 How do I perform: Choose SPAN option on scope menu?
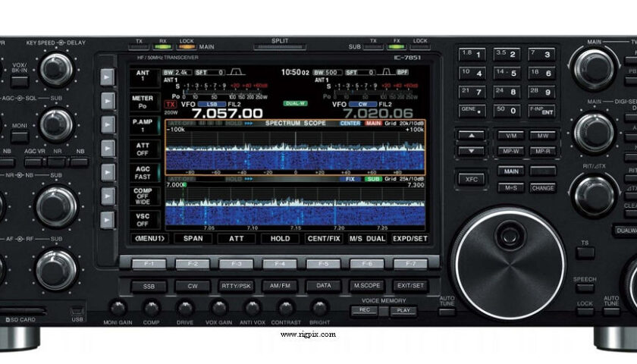coord(193,237)
